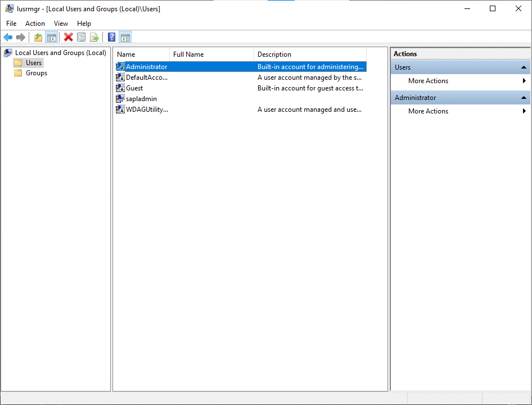
Task: Collapse the Users section in Actions pane
Action: tap(523, 67)
